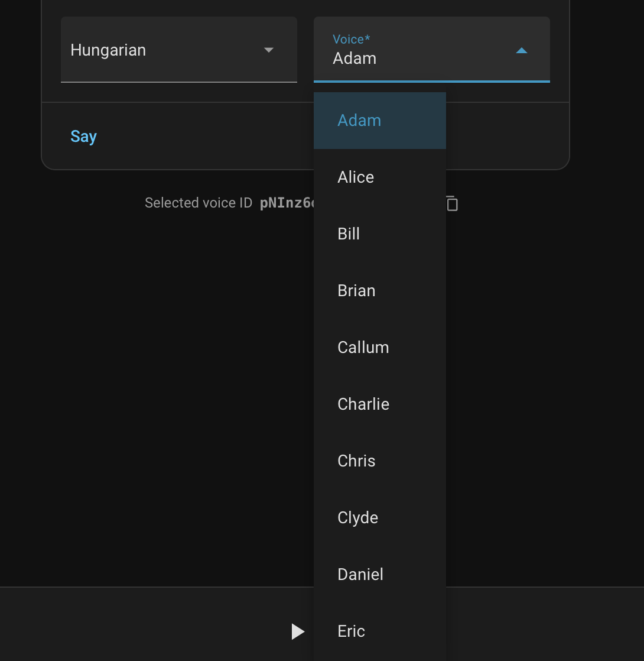Collapse the Voice dropdown arrow

(521, 51)
